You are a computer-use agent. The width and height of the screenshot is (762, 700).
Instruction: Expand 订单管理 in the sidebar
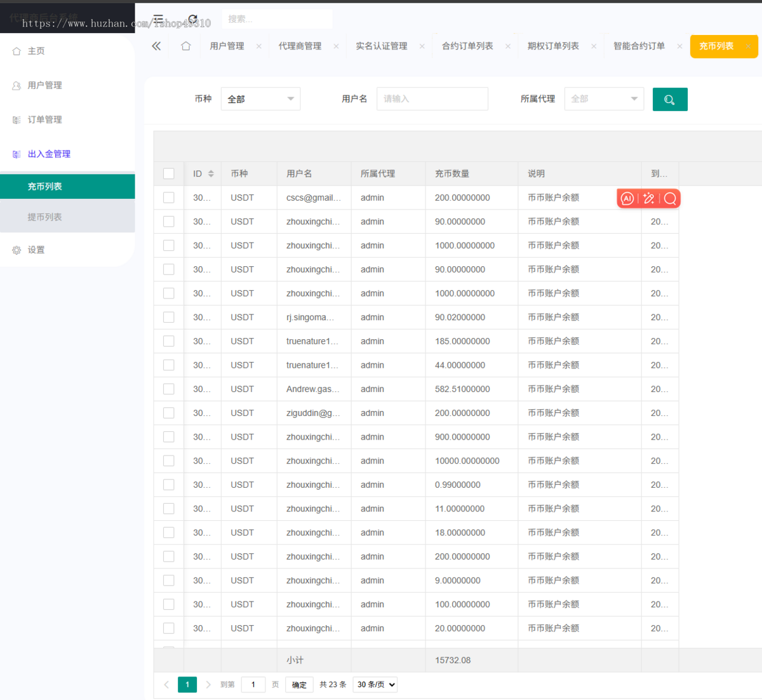pyautogui.click(x=44, y=119)
